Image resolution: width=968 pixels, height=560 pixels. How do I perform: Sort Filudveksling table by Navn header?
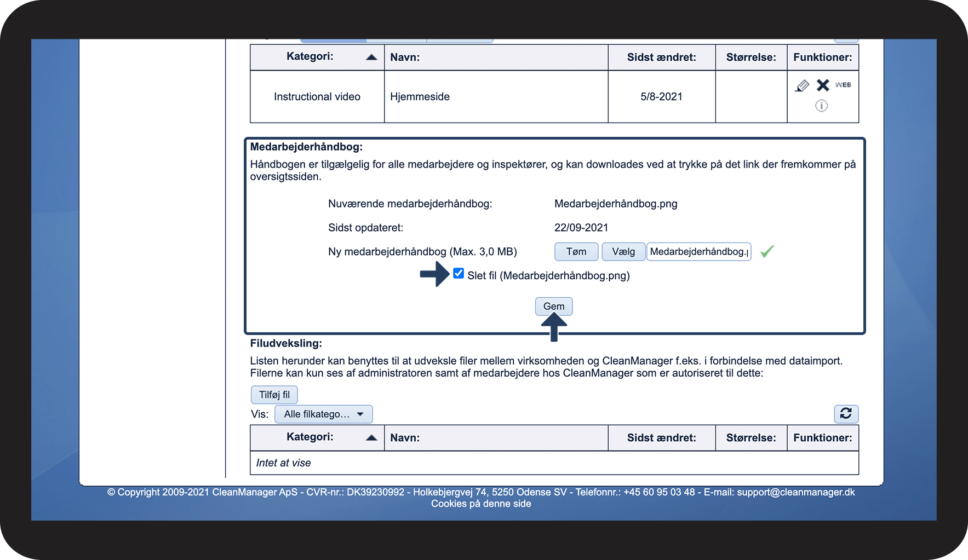point(405,438)
